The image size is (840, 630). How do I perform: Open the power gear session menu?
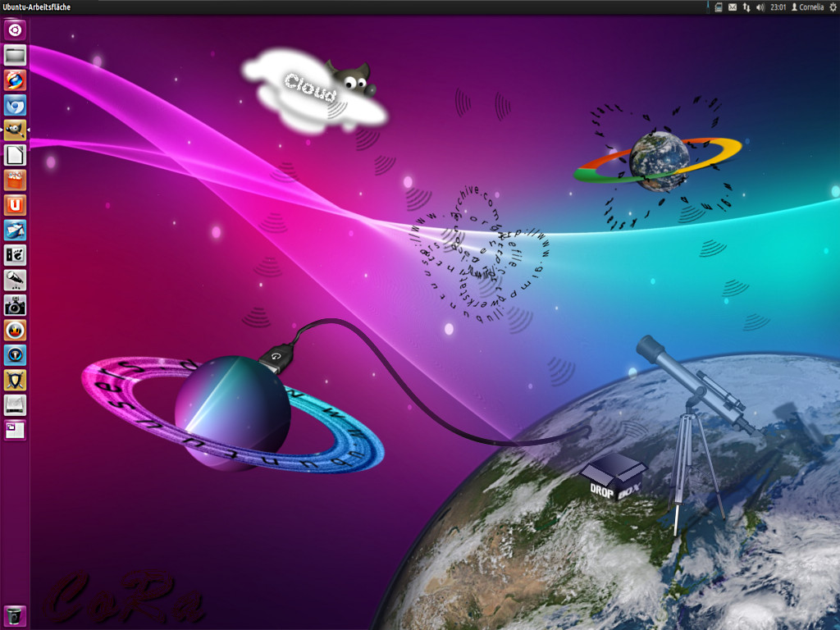[x=833, y=7]
